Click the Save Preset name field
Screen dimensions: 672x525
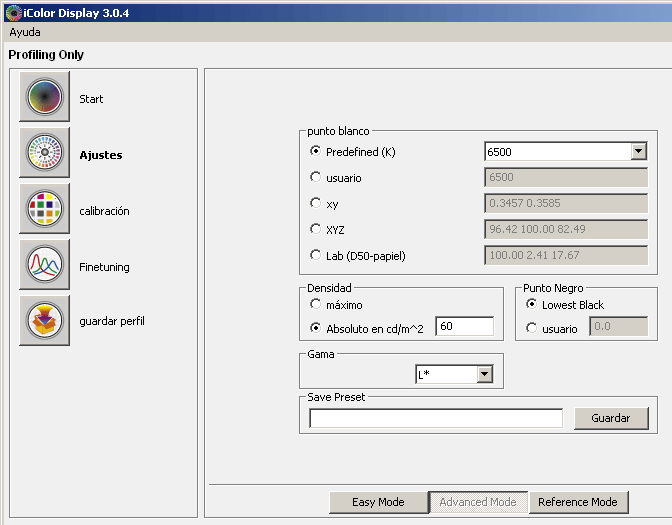(436, 419)
